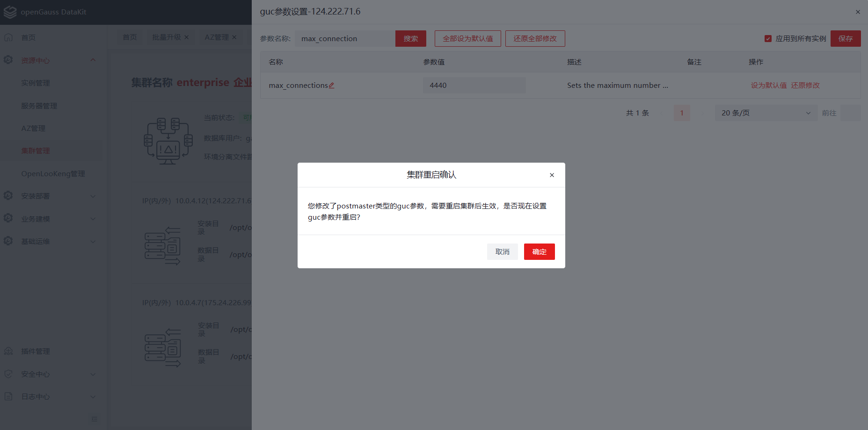Open the 20 条/页 page size dropdown
Viewport: 868px width, 430px height.
tap(766, 113)
